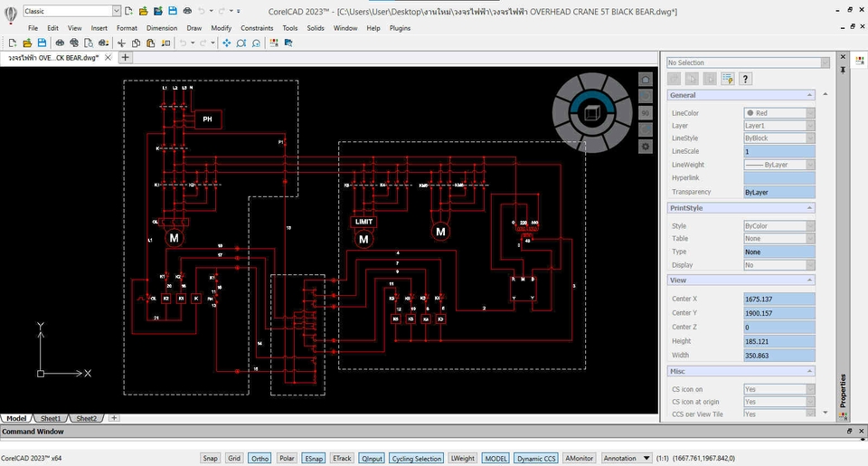Open the LineColor Red color dropdown

click(x=810, y=113)
